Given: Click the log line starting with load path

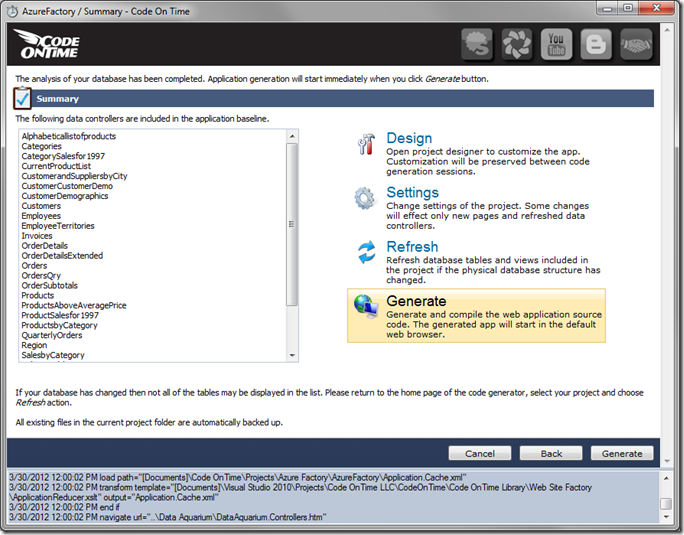Looking at the screenshot, I should tap(238, 478).
